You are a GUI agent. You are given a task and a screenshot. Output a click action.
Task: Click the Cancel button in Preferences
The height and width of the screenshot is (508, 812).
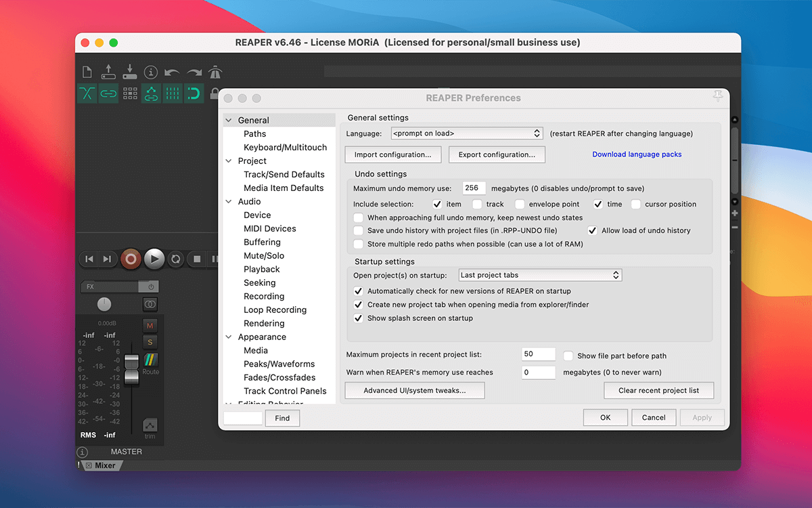click(x=654, y=418)
